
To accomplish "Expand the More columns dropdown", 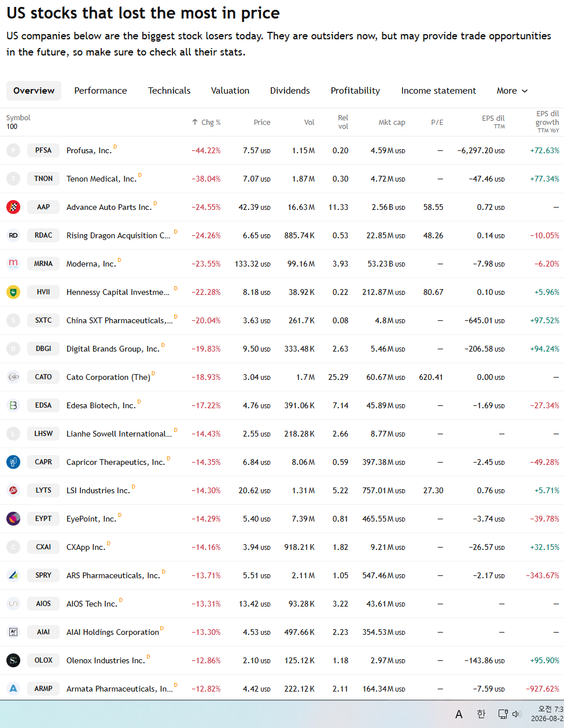I will pyautogui.click(x=512, y=91).
